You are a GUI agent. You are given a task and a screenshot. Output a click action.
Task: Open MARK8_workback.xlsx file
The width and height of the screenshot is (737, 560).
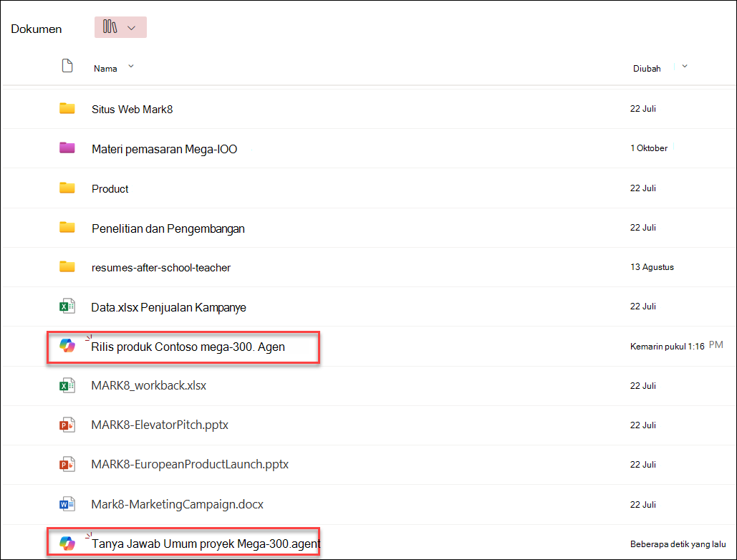coord(148,386)
